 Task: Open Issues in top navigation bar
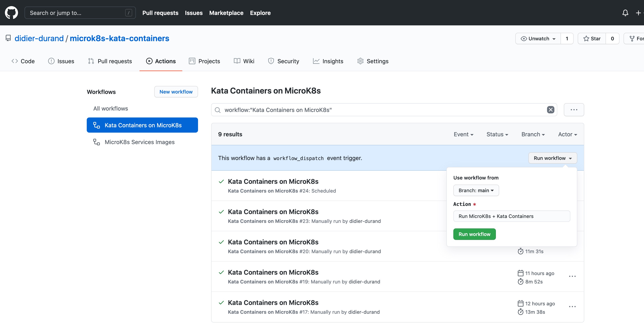tap(194, 13)
